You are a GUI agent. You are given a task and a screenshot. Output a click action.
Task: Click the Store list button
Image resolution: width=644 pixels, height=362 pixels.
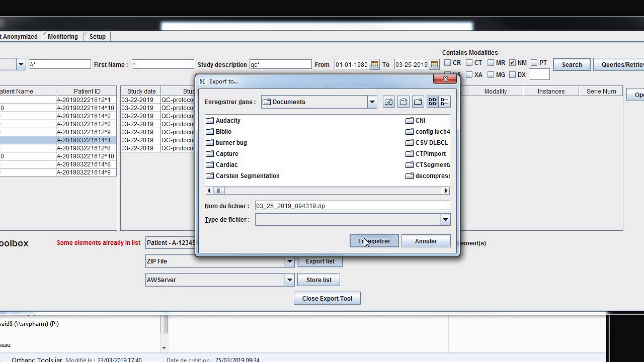[x=319, y=280]
